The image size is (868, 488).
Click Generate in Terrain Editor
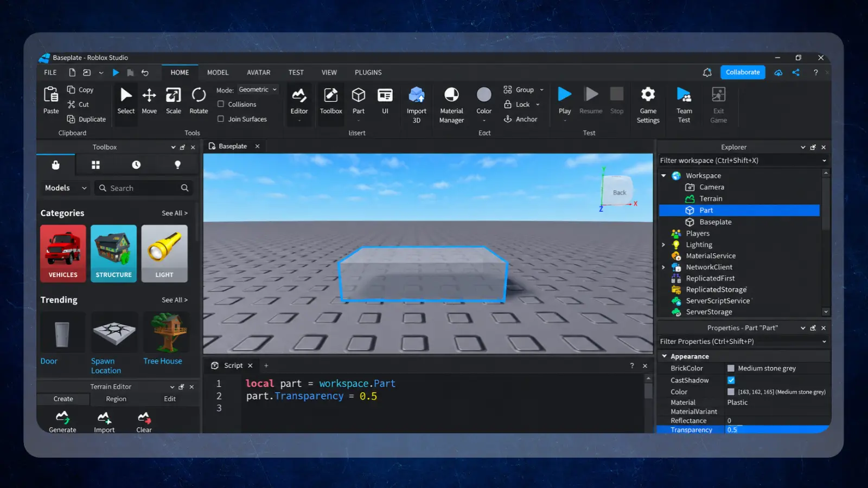pos(62,422)
